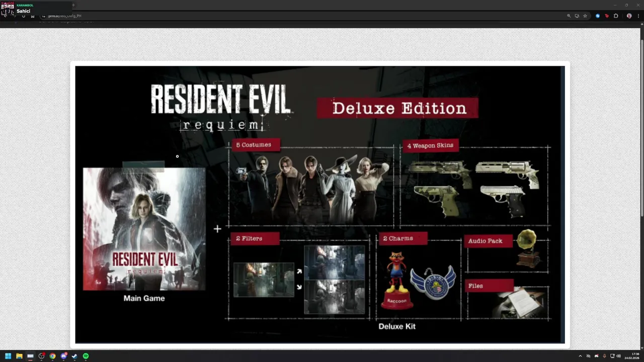644x362 pixels.
Task: Click the 'Deluxe Kit' caption
Action: 397,326
